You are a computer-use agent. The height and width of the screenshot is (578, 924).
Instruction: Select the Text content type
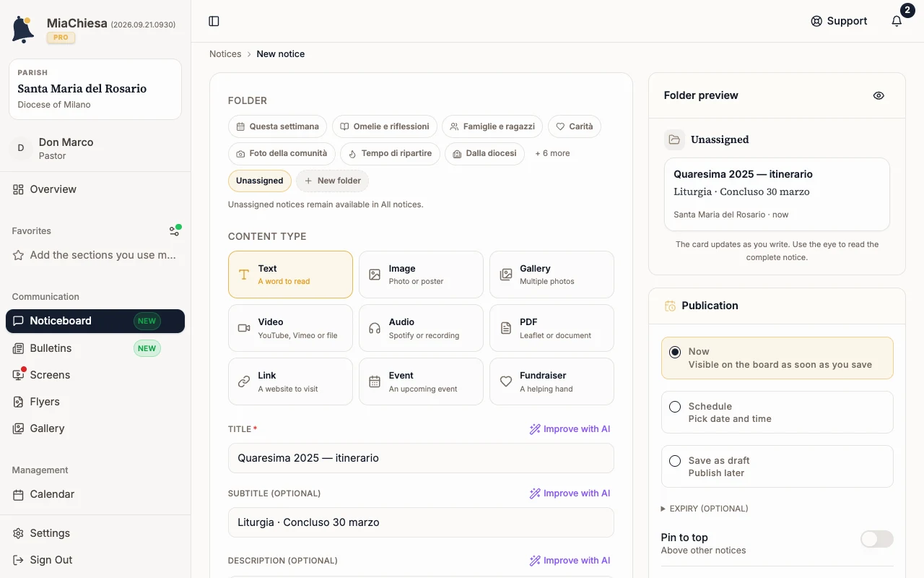(x=290, y=275)
